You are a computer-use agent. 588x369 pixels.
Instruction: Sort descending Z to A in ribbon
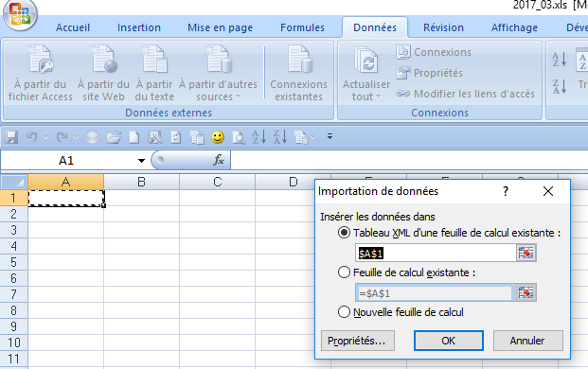[560, 86]
